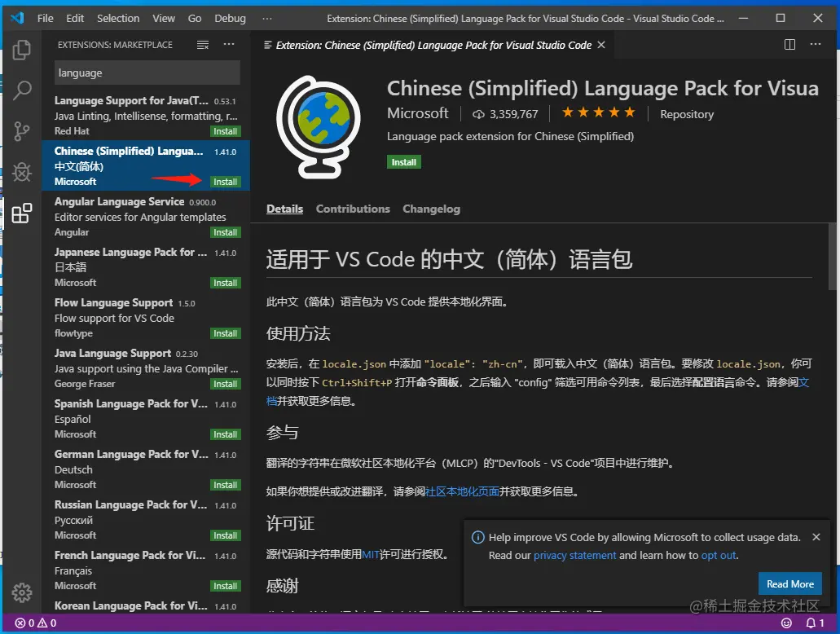This screenshot has width=840, height=634.
Task: Split the editor right
Action: click(789, 45)
